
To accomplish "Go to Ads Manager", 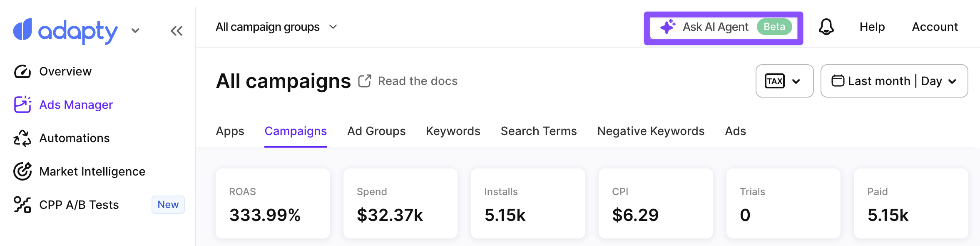I will click(x=76, y=105).
